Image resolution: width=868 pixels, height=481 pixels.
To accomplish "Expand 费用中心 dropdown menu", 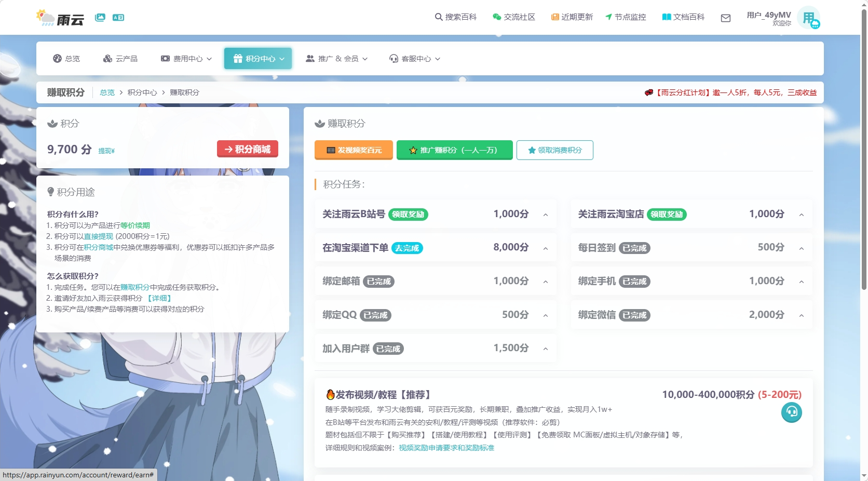I will point(186,59).
